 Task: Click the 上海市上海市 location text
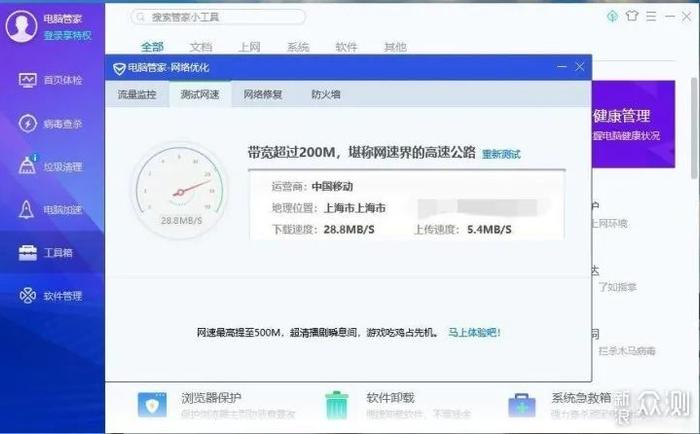point(354,208)
